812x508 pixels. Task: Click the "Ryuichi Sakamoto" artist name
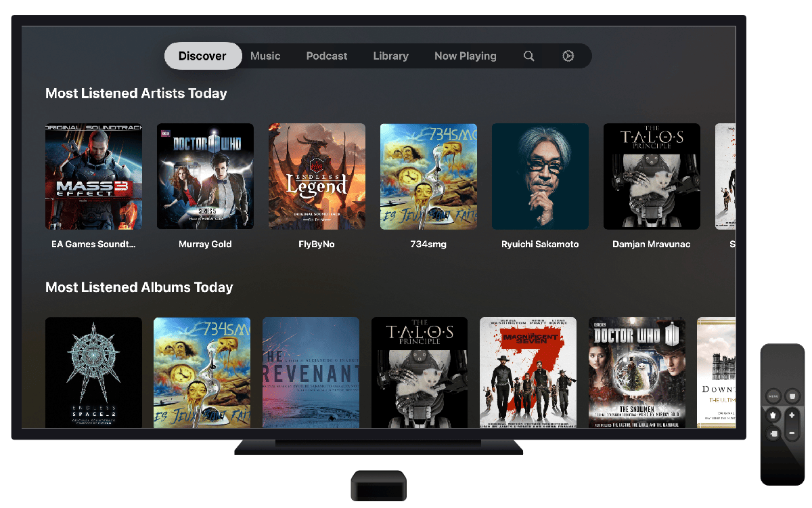pyautogui.click(x=541, y=244)
